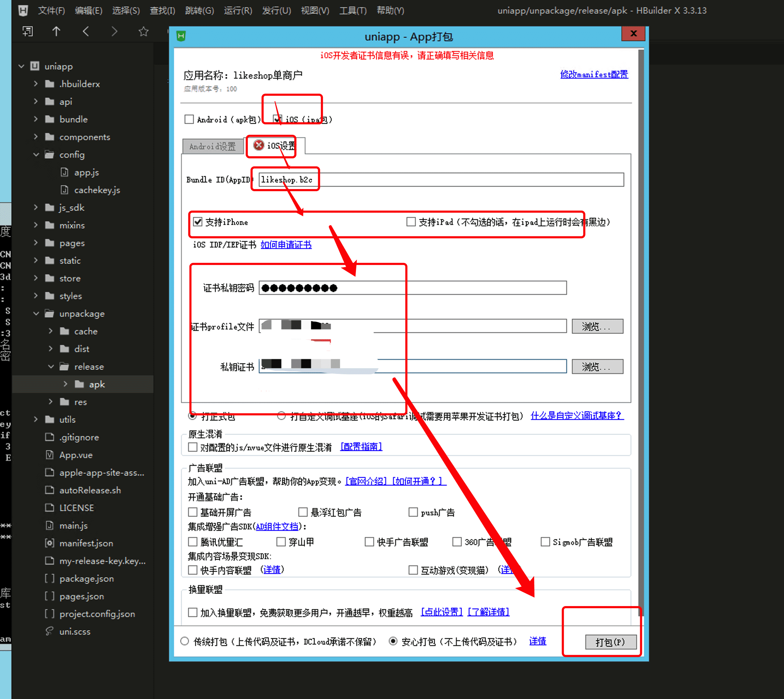Open 如何申请证书 link
Image resolution: width=784 pixels, height=699 pixels.
(x=286, y=245)
